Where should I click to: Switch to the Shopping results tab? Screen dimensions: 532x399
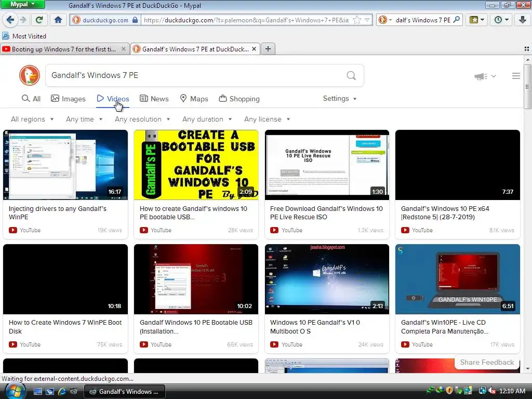pos(239,99)
